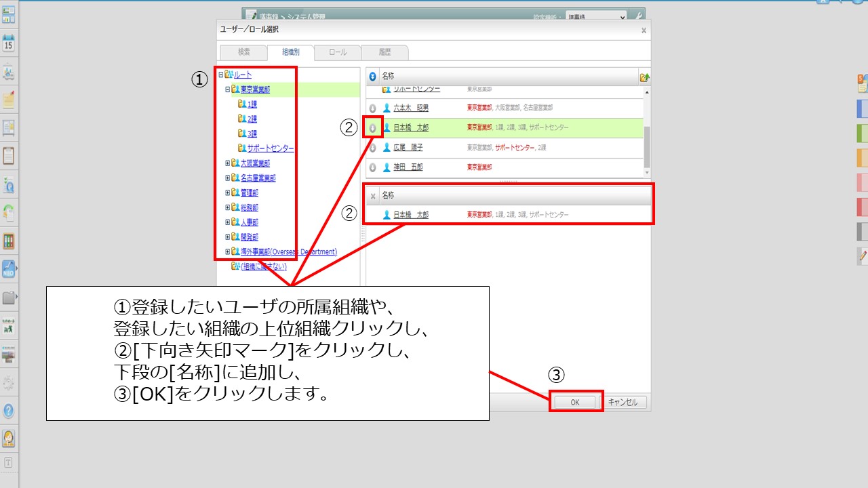The image size is (868, 488).
Task: Click the remove-all X in lower 名称 header
Action: coord(372,196)
